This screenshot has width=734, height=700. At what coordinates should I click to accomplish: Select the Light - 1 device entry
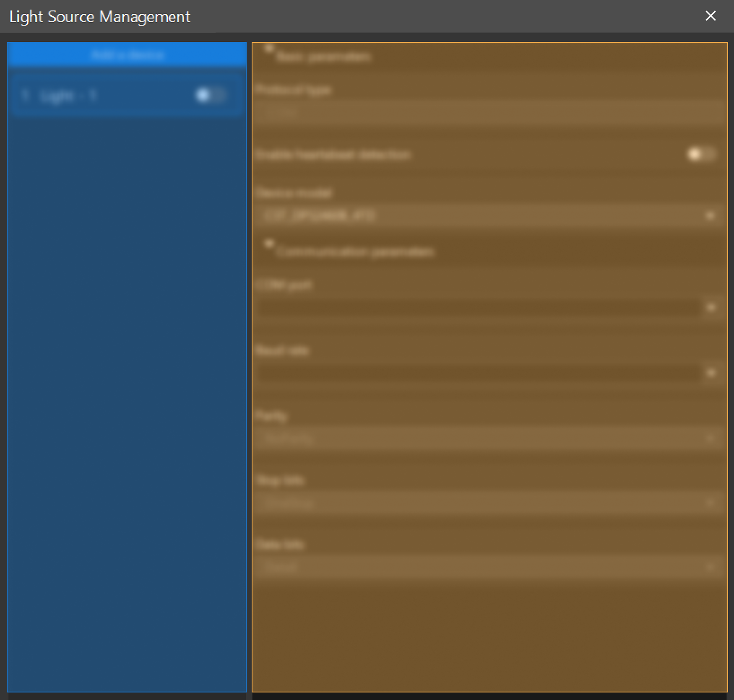tap(105, 95)
